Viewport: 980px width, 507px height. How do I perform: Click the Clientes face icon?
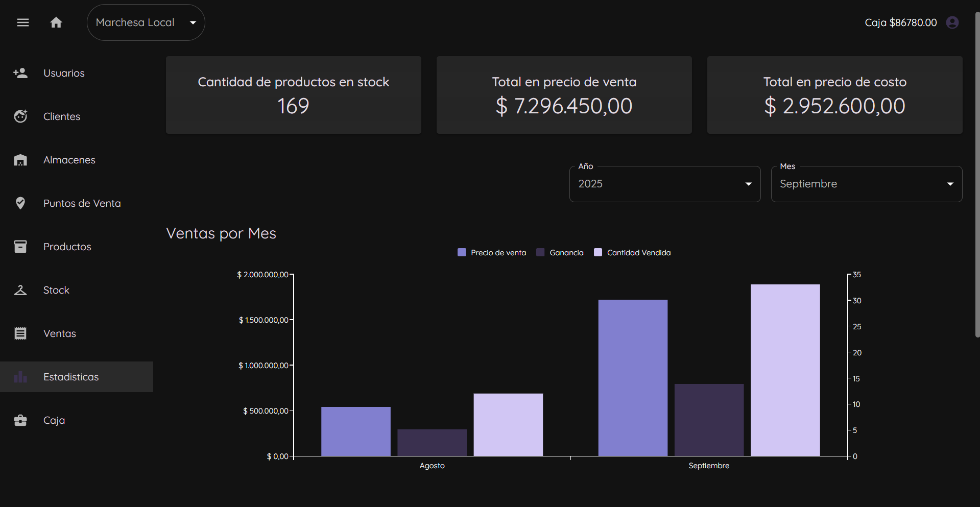pyautogui.click(x=20, y=116)
